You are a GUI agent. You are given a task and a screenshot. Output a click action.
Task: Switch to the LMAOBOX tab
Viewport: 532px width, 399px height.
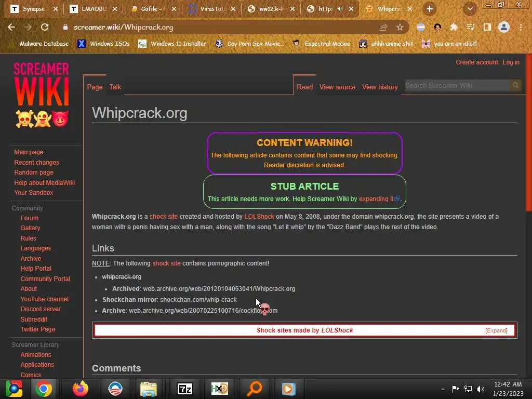tap(92, 9)
